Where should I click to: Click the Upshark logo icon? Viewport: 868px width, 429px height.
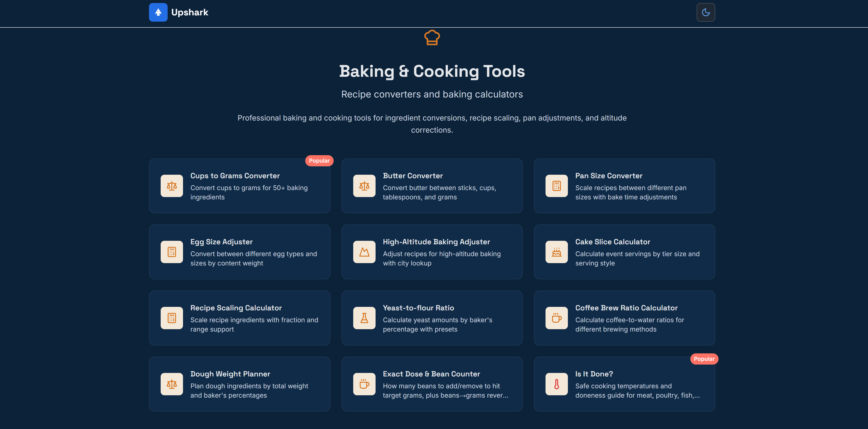(158, 13)
